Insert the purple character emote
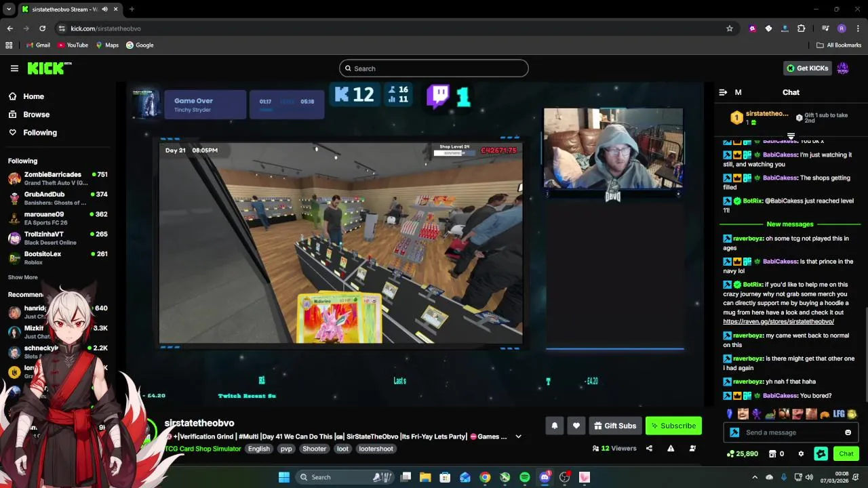Image resolution: width=868 pixels, height=488 pixels. 757,413
